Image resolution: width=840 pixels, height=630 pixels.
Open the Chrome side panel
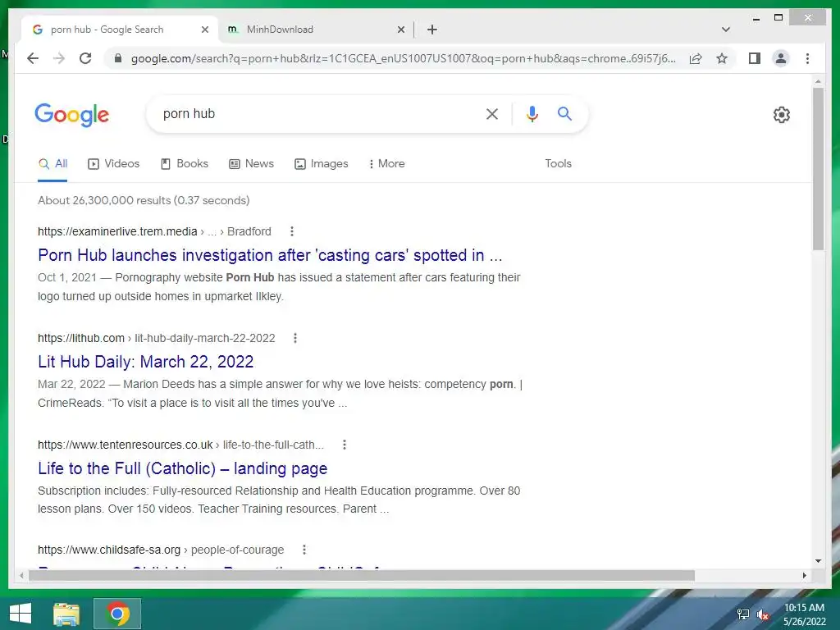(x=755, y=58)
